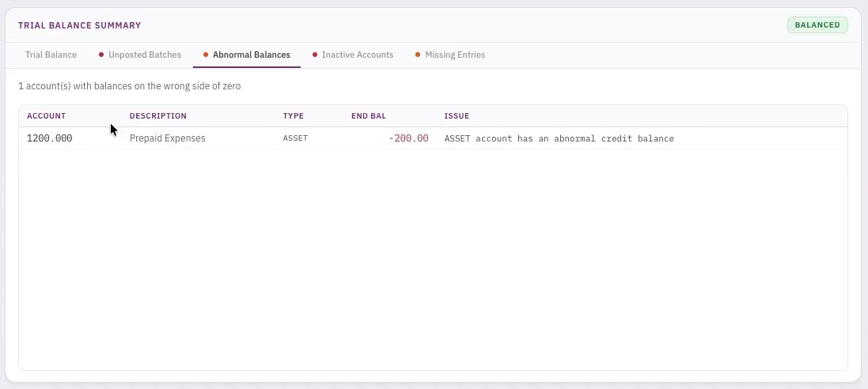Click the green BALANCED status badge
The image size is (868, 389).
[817, 25]
